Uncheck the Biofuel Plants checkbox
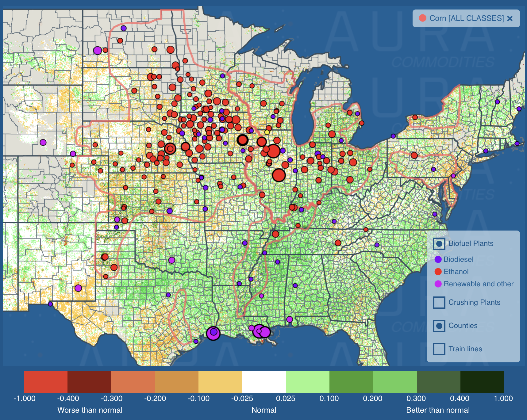Viewport: 527px width, 420px height. pos(439,244)
